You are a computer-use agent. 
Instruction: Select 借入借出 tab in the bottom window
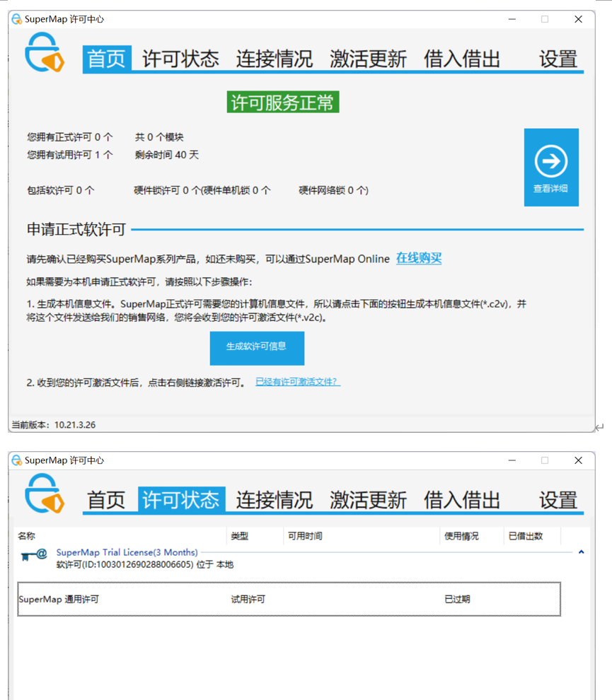click(x=462, y=500)
